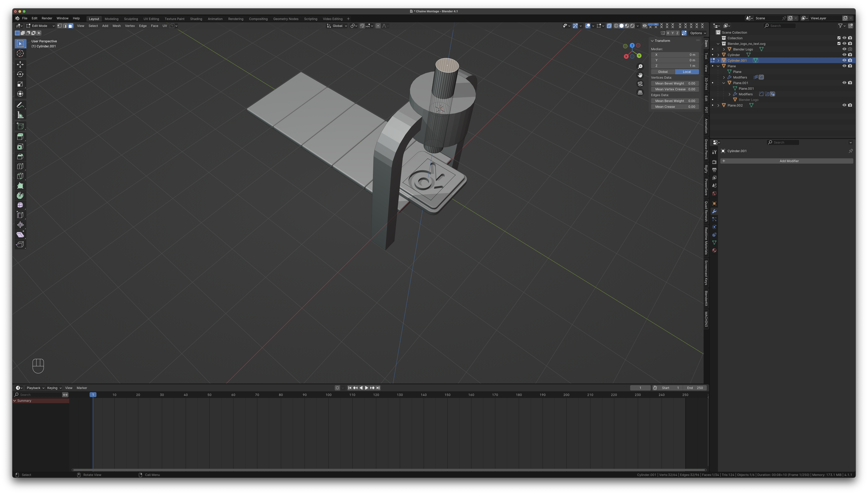The height and width of the screenshot is (494, 868).
Task: Select the Rotate tool
Action: [x=20, y=74]
